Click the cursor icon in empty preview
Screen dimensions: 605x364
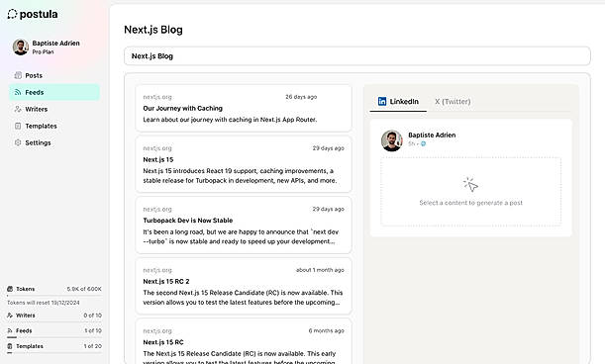pos(470,184)
